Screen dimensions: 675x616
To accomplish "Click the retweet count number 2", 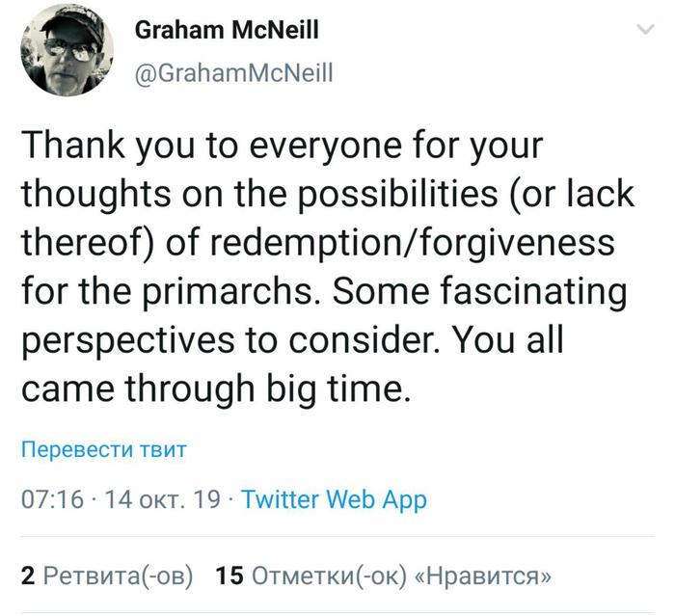I will (x=28, y=576).
